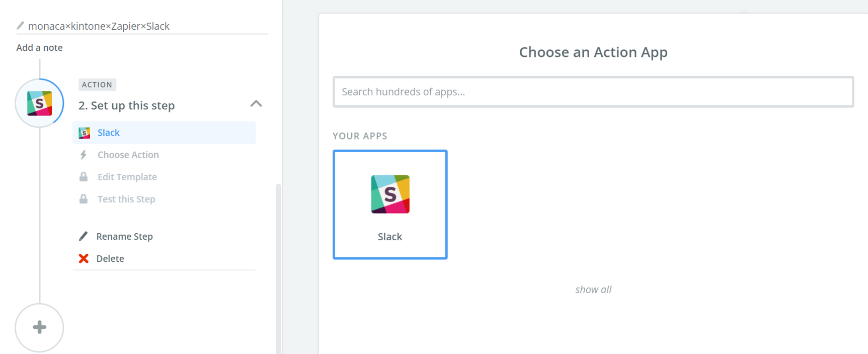868x354 pixels.
Task: Click the red X delete icon
Action: pos(84,258)
